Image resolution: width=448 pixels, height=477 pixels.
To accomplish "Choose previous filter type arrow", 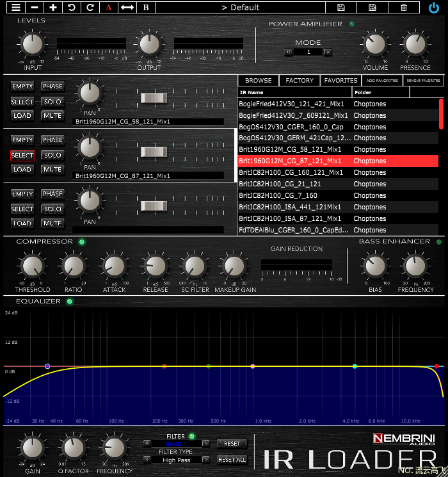I will coord(147,459).
